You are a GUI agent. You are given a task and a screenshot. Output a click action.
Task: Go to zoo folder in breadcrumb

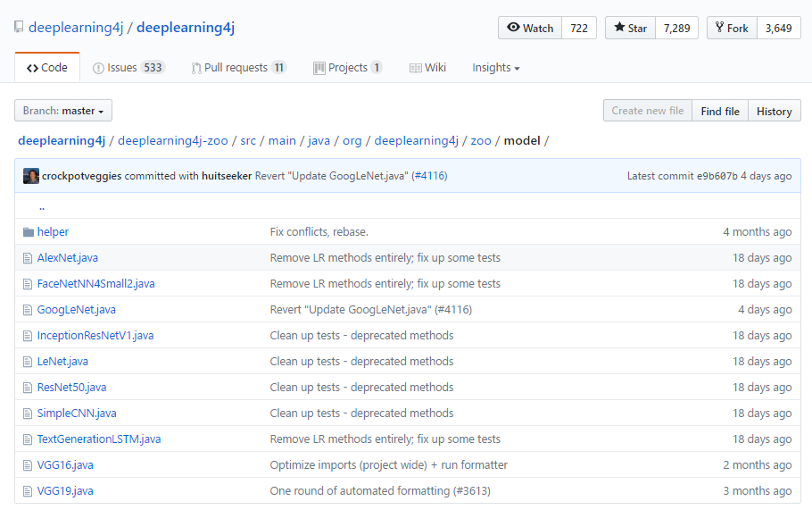tap(481, 140)
